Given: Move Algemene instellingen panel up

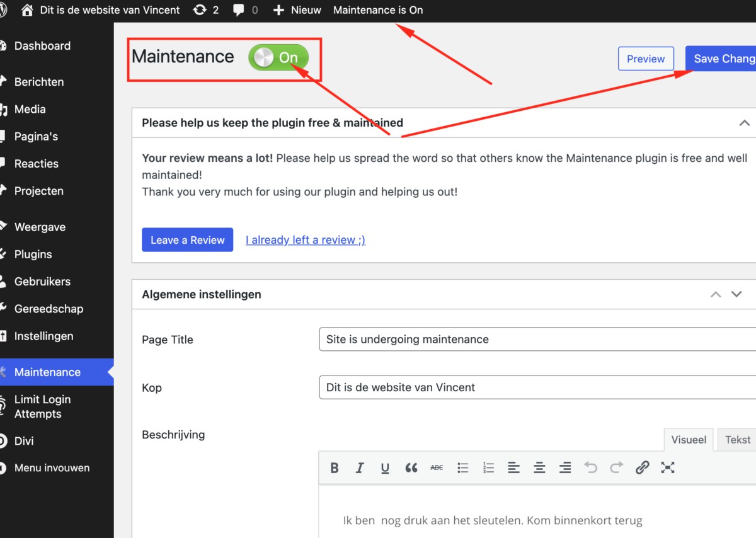Looking at the screenshot, I should [x=716, y=294].
